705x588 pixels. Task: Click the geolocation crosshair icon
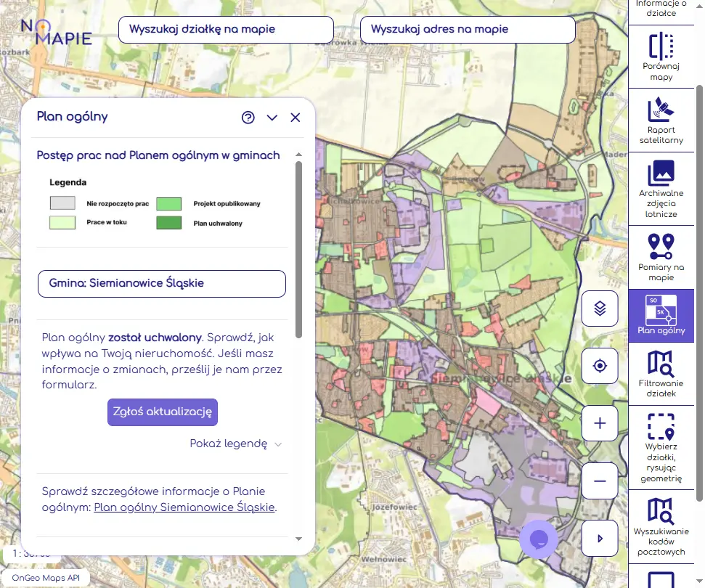(x=599, y=366)
